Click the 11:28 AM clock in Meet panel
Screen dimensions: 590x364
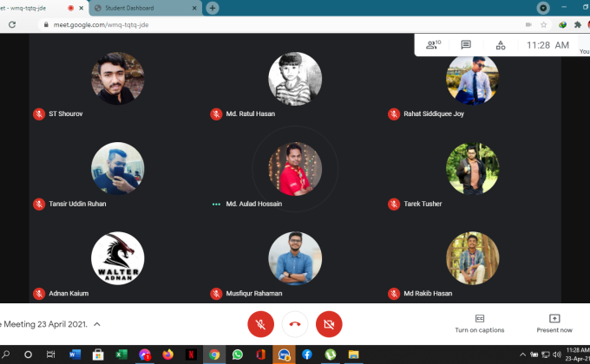pos(547,45)
